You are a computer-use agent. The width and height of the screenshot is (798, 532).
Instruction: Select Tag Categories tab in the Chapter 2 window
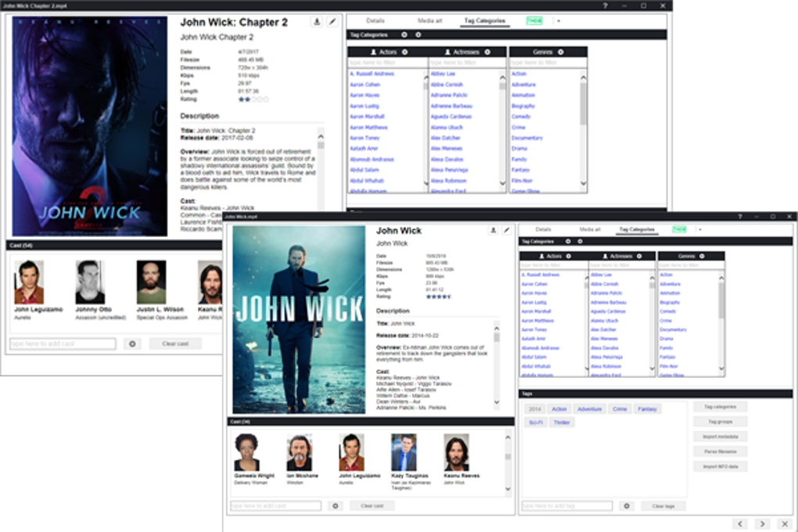(484, 21)
